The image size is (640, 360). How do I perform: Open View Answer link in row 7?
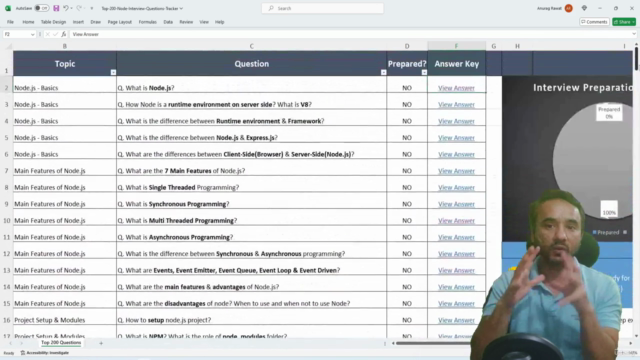click(456, 171)
